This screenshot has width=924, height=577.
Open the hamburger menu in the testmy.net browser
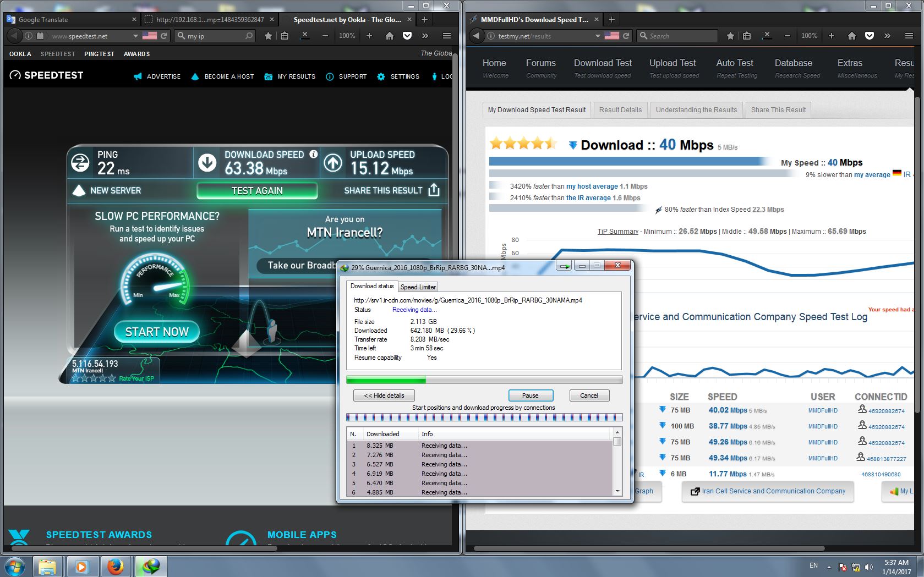909,36
